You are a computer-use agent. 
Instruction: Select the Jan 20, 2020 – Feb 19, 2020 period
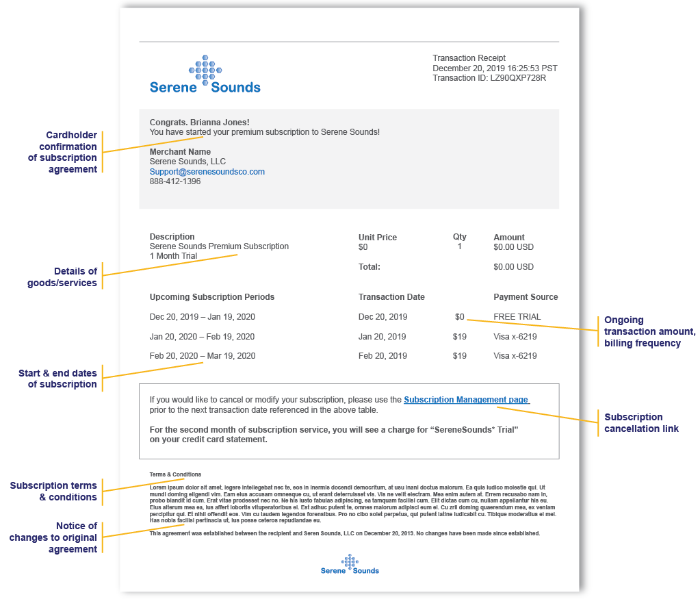pos(202,337)
